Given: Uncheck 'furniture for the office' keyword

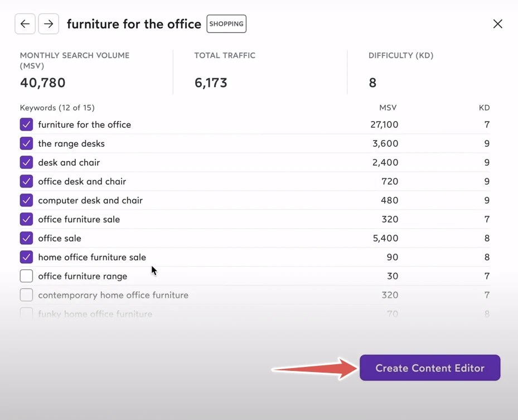Looking at the screenshot, I should pyautogui.click(x=26, y=124).
